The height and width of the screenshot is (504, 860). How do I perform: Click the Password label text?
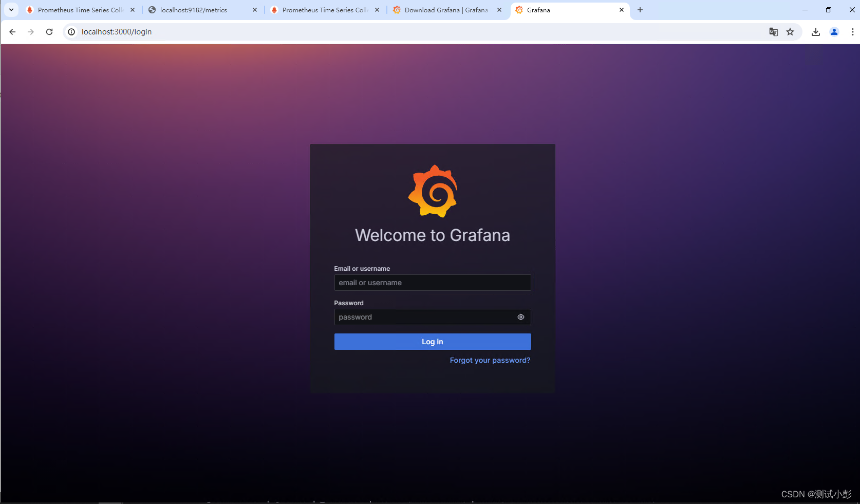349,303
